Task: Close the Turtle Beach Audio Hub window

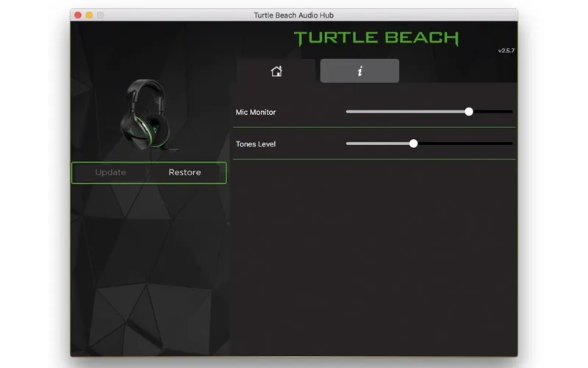Action: [78, 15]
